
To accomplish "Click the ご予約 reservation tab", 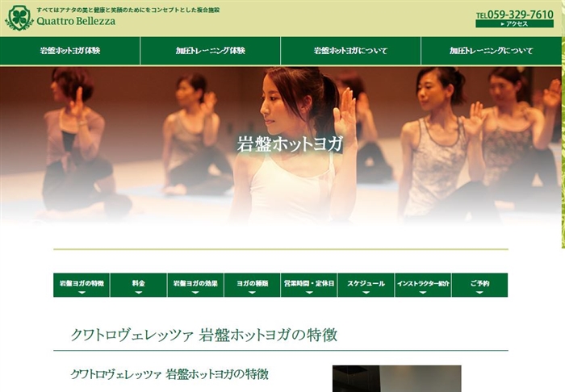I will (479, 285).
